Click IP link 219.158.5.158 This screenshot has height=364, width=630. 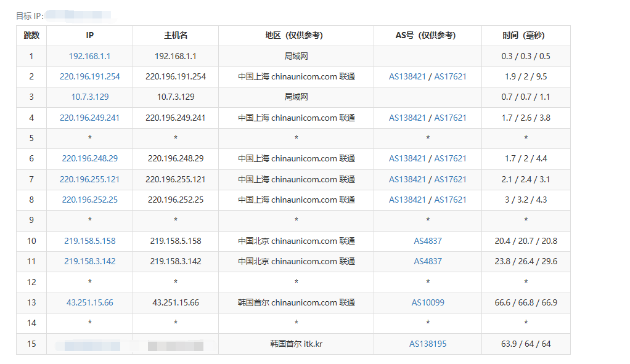click(89, 241)
